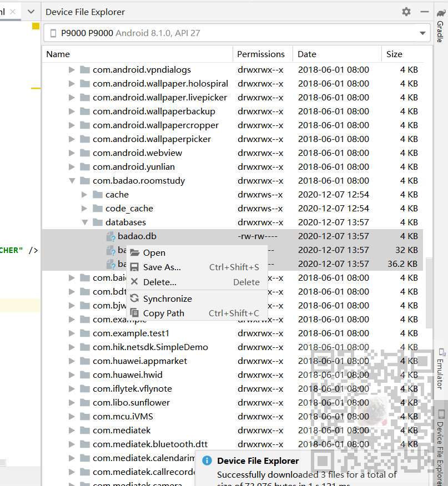The height and width of the screenshot is (486, 448).
Task: Click the cache folder icon
Action: pos(98,194)
